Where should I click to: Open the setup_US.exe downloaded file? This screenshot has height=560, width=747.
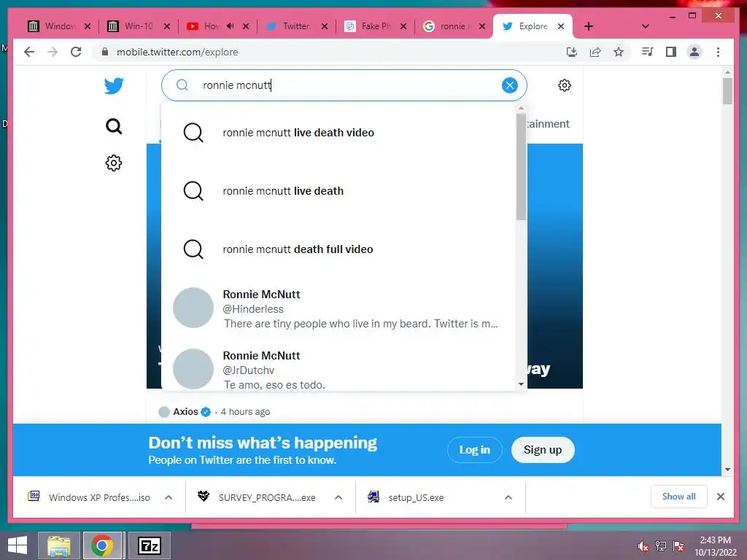tap(416, 497)
